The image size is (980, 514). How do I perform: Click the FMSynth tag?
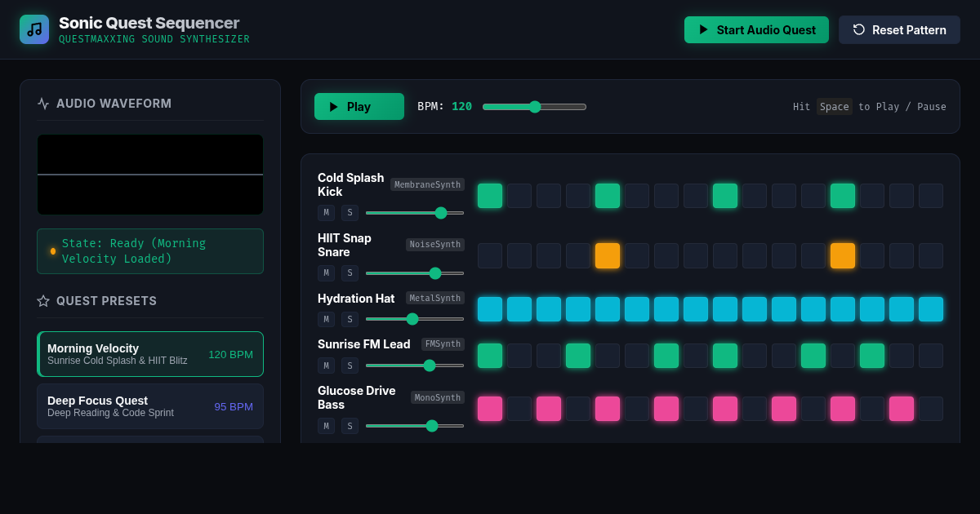click(x=443, y=344)
